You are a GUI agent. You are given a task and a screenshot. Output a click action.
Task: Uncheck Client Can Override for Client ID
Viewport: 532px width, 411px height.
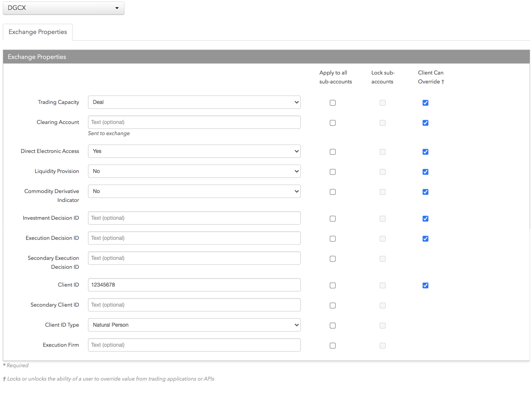(x=425, y=285)
